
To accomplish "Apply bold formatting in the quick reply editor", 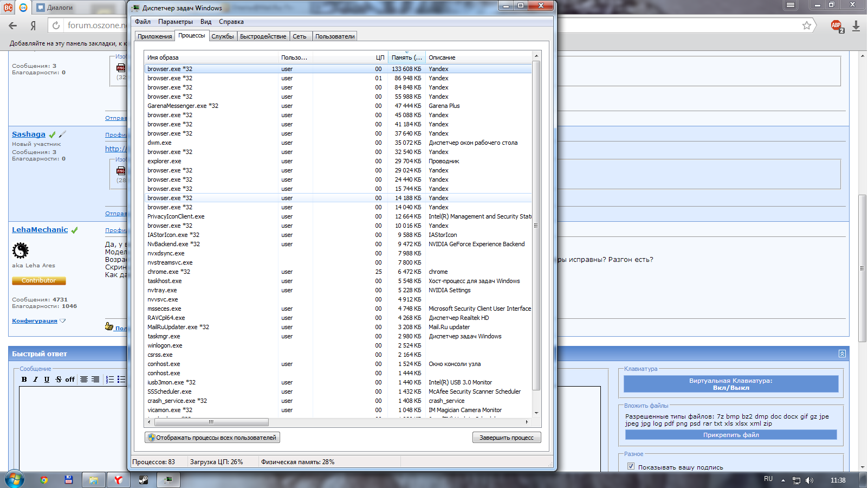I will [x=24, y=380].
